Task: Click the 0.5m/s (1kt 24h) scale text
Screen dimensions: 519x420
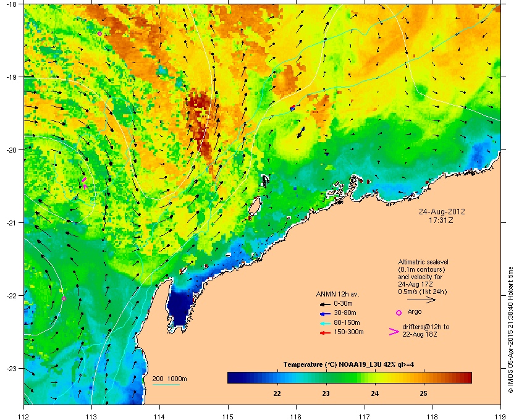Action: 423,292
